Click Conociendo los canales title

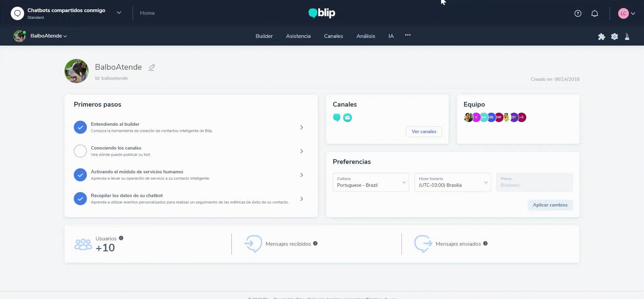(x=116, y=148)
